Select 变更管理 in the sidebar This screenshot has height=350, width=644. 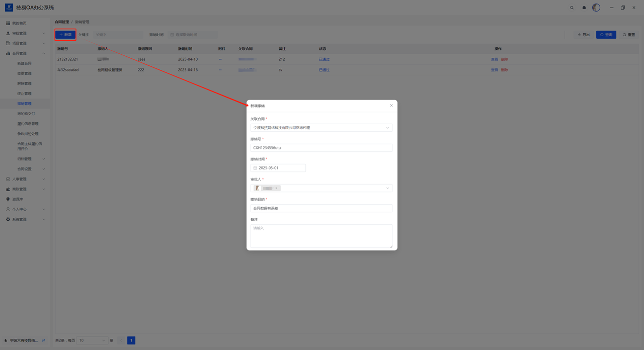click(x=24, y=73)
